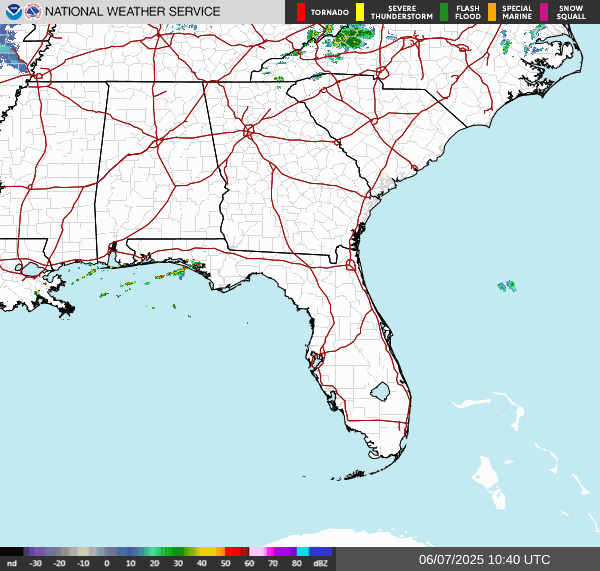This screenshot has height=571, width=600.
Task: Click the National Weather Service emblem
Action: click(x=33, y=12)
